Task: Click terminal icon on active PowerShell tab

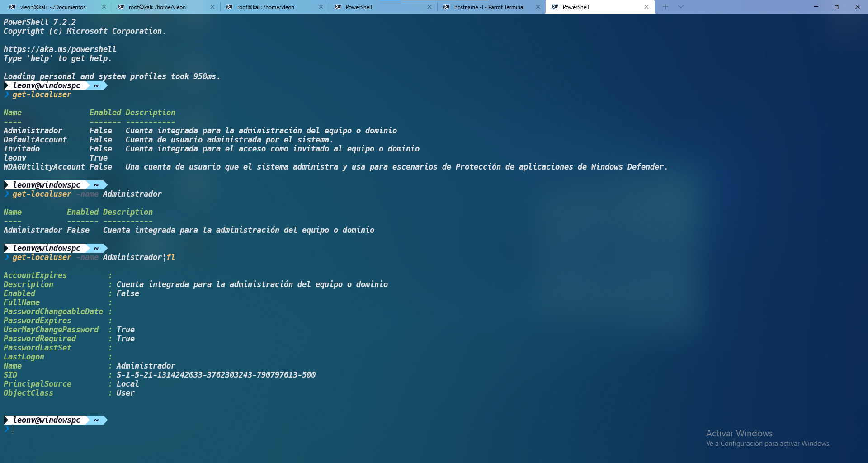Action: (555, 7)
